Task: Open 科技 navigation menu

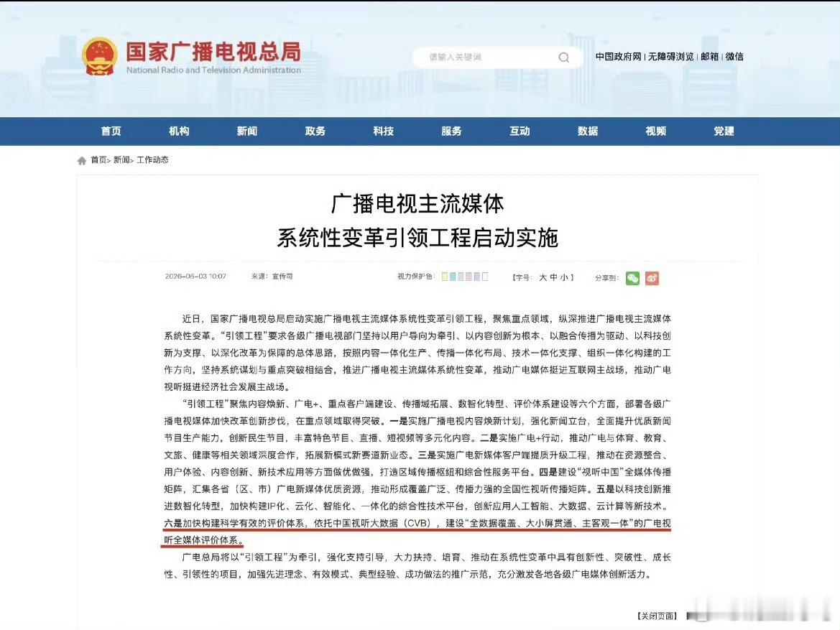Action: [x=384, y=131]
